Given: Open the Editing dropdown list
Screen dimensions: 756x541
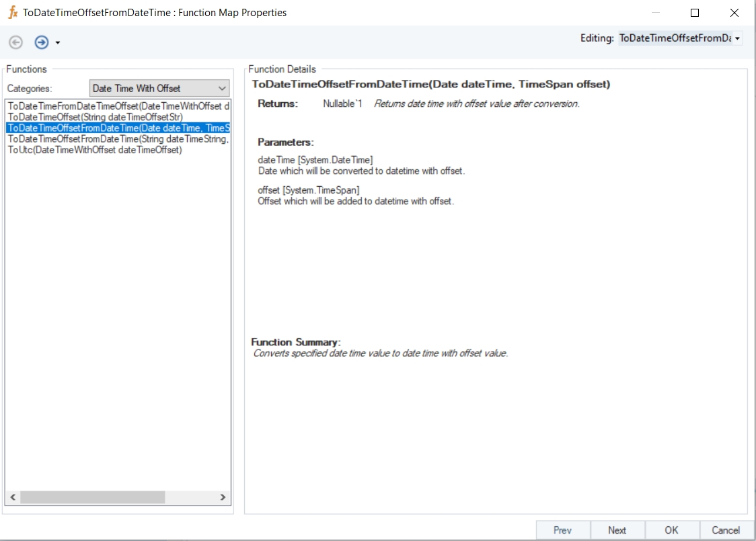Looking at the screenshot, I should coord(737,39).
